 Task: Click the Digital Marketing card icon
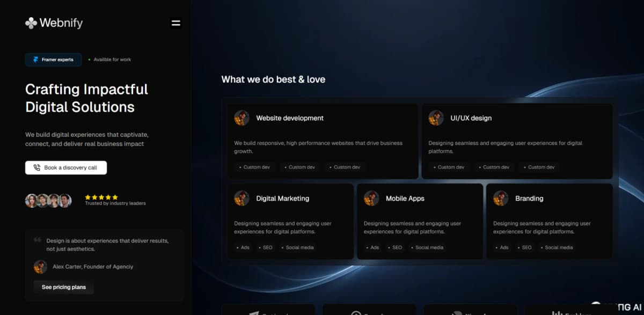point(241,199)
